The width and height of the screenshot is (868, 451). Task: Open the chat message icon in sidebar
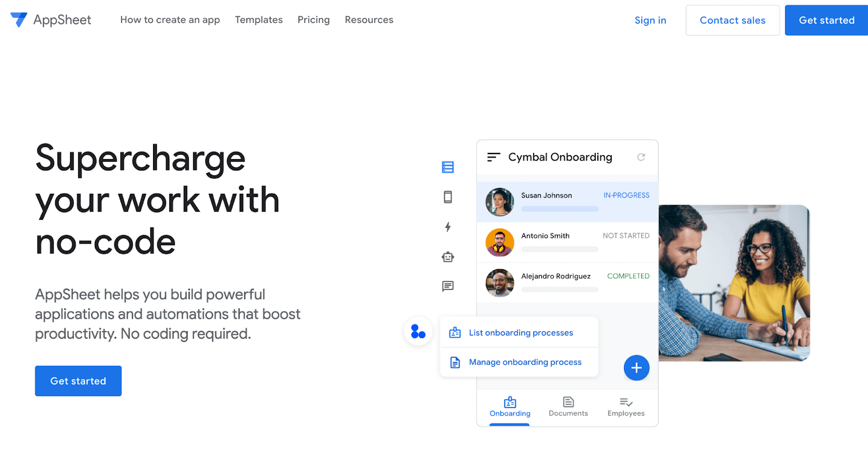448,286
